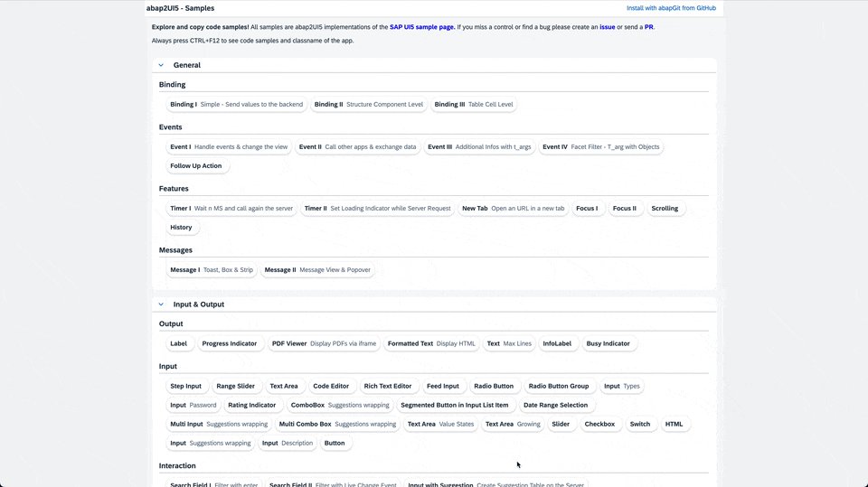The image size is (868, 487).
Task: Open Text Area Growing sample
Action: coord(513,424)
